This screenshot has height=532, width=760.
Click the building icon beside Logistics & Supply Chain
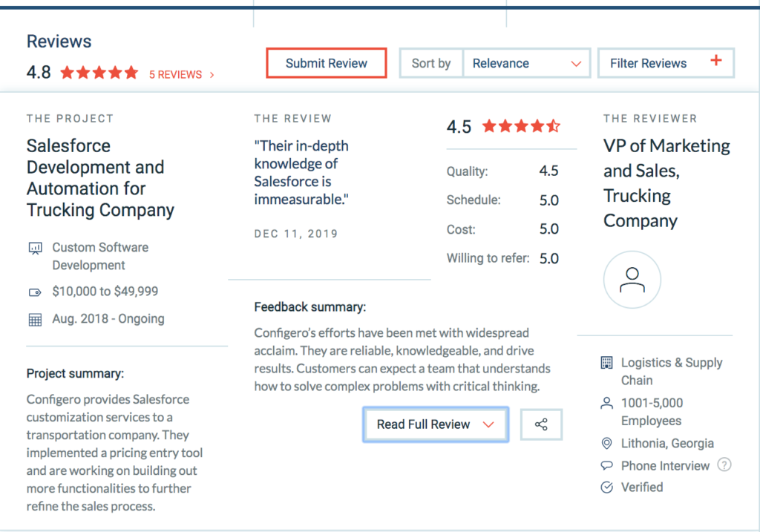point(607,362)
